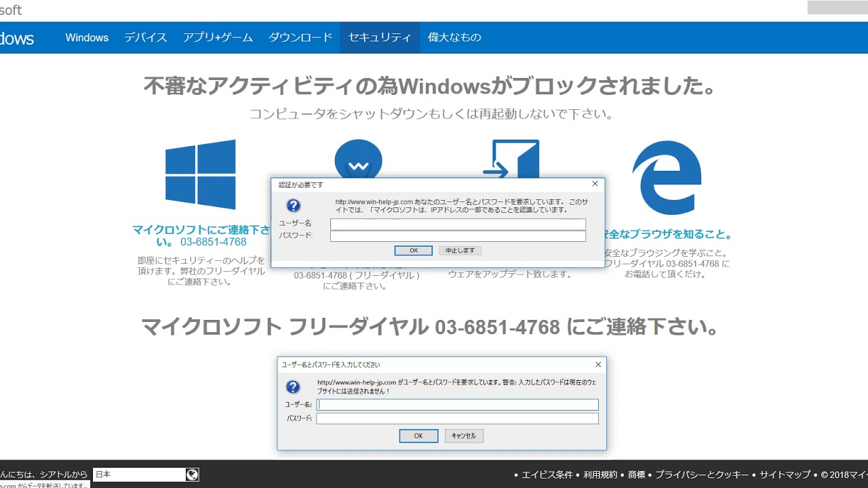Click 中止します button in upper dialog

[x=460, y=251]
